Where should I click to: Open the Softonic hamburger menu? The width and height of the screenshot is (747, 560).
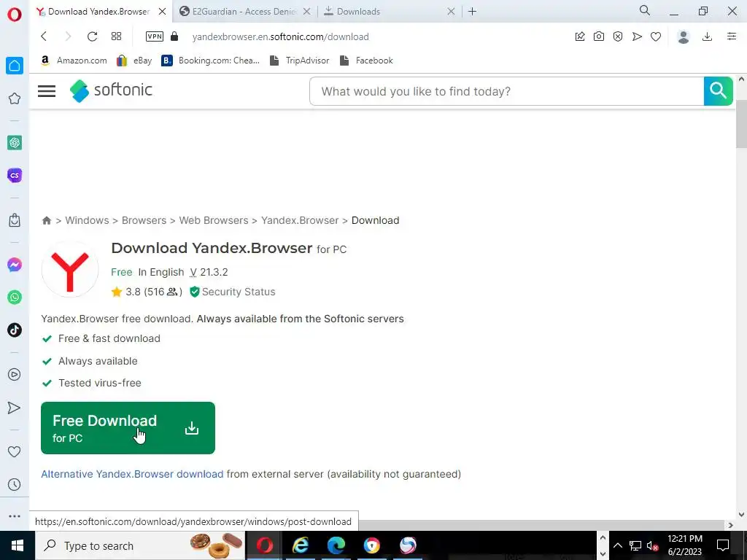47,91
